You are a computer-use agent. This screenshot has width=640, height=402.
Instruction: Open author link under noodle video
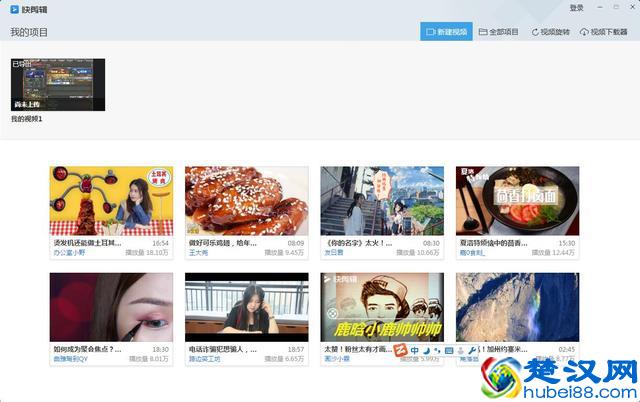coord(472,253)
